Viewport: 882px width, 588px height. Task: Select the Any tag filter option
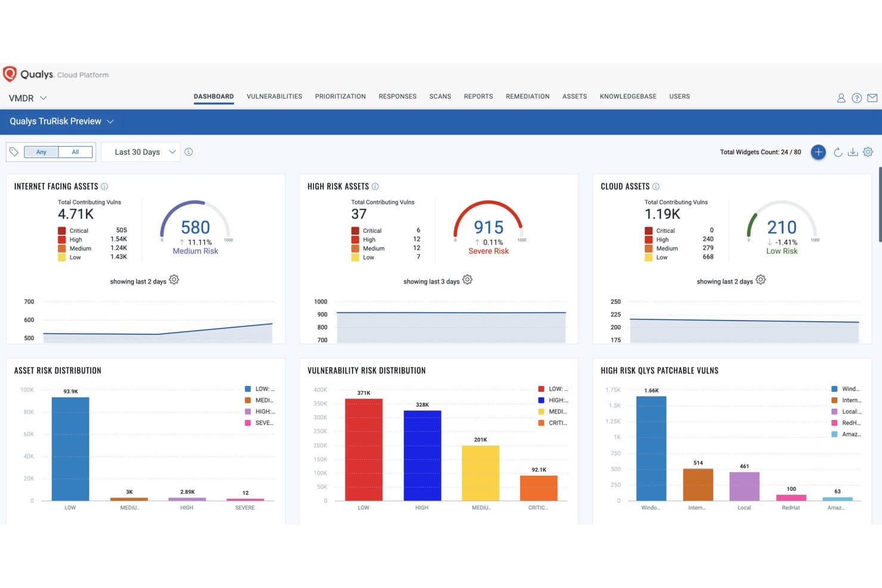(x=41, y=152)
